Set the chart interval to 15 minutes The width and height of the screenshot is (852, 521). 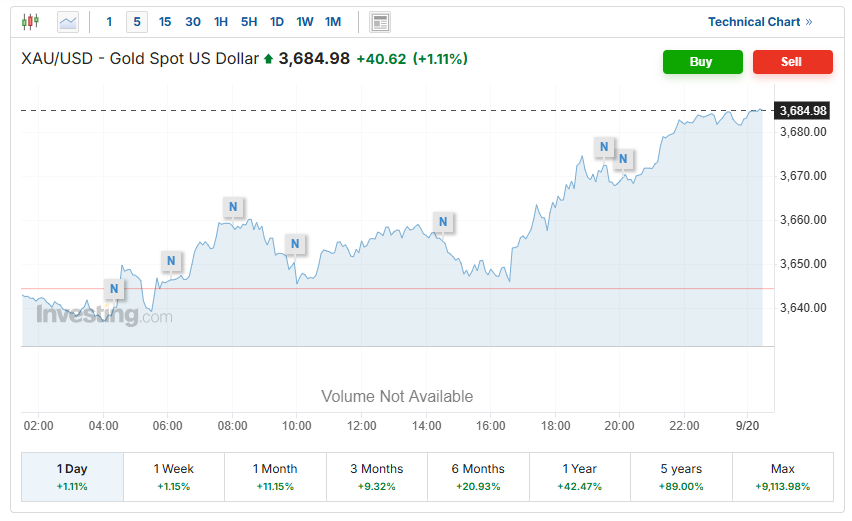tap(165, 22)
